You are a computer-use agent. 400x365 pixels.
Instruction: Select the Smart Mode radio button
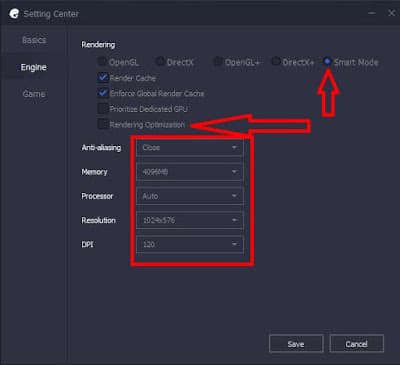pos(327,62)
